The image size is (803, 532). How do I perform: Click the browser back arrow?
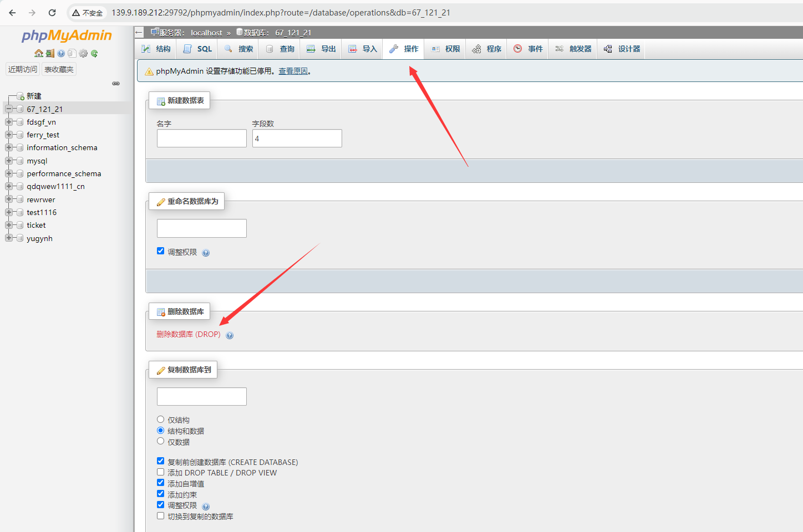12,13
